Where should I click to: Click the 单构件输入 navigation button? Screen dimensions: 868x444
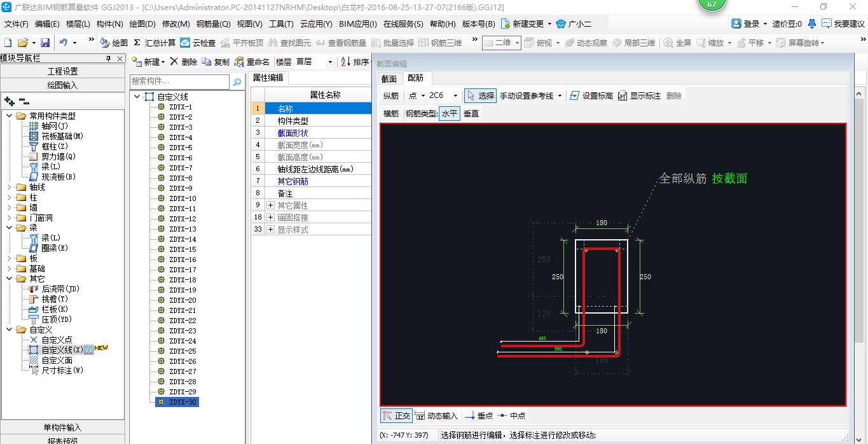tap(63, 427)
